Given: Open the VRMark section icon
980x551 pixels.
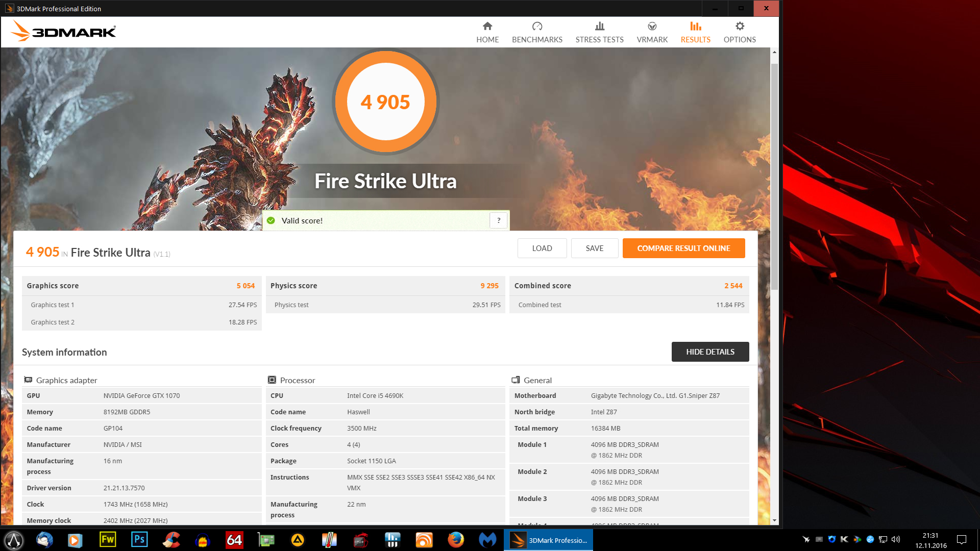Looking at the screenshot, I should (x=652, y=27).
